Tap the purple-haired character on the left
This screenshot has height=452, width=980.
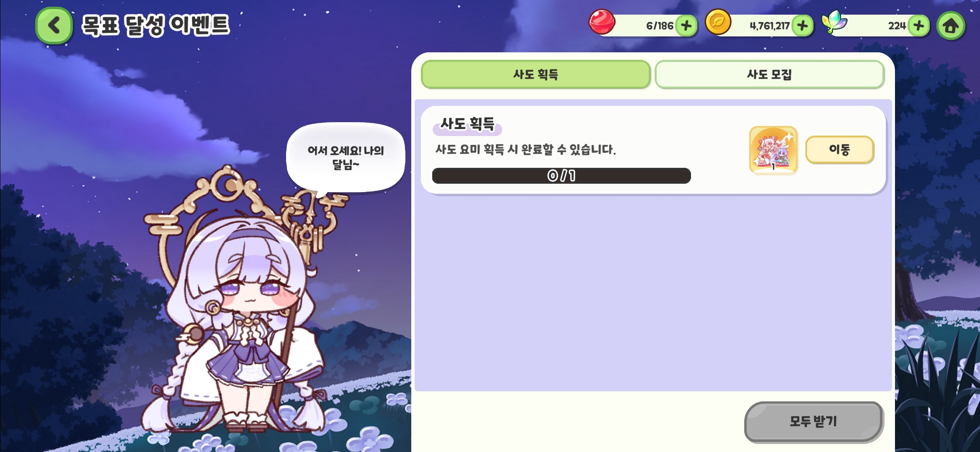click(243, 301)
